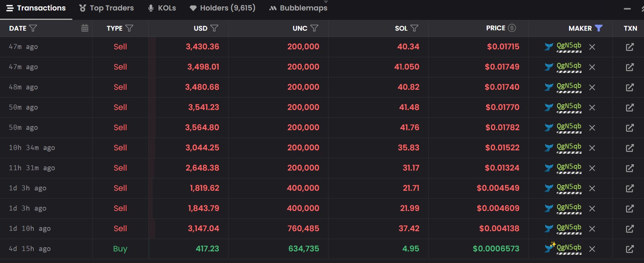The height and width of the screenshot is (263, 644).
Task: Open maker QgN5qb on the $0.004549 row
Action: (569, 187)
